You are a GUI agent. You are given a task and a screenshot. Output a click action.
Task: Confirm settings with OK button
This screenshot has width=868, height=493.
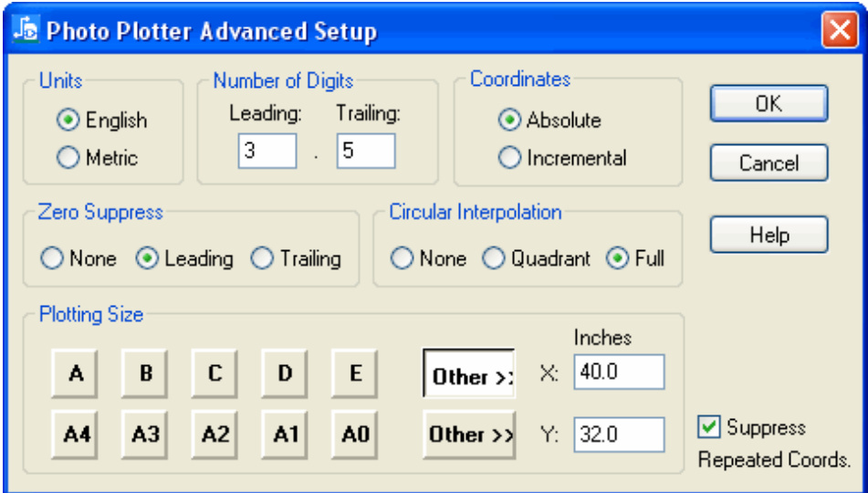[769, 104]
